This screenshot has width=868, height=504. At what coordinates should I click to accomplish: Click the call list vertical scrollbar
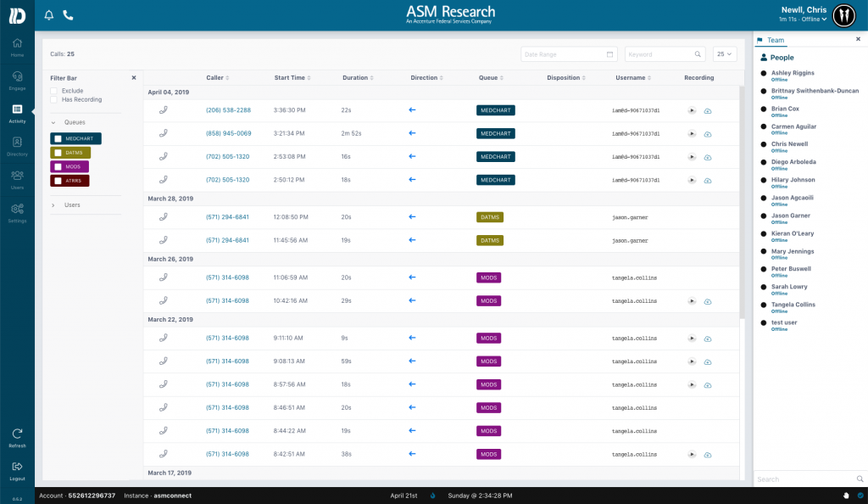742,202
